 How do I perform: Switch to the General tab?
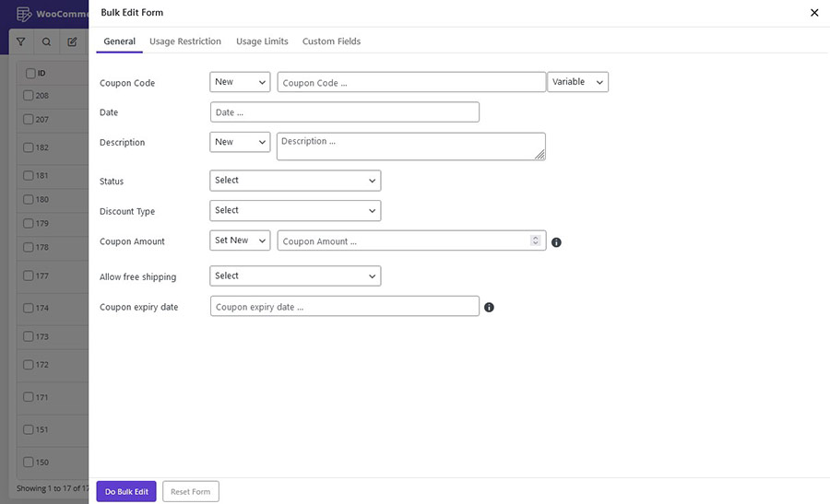(x=120, y=41)
